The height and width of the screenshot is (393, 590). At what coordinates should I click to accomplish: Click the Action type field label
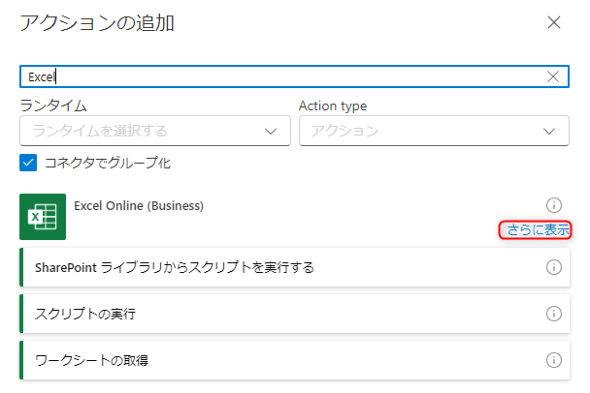point(333,106)
